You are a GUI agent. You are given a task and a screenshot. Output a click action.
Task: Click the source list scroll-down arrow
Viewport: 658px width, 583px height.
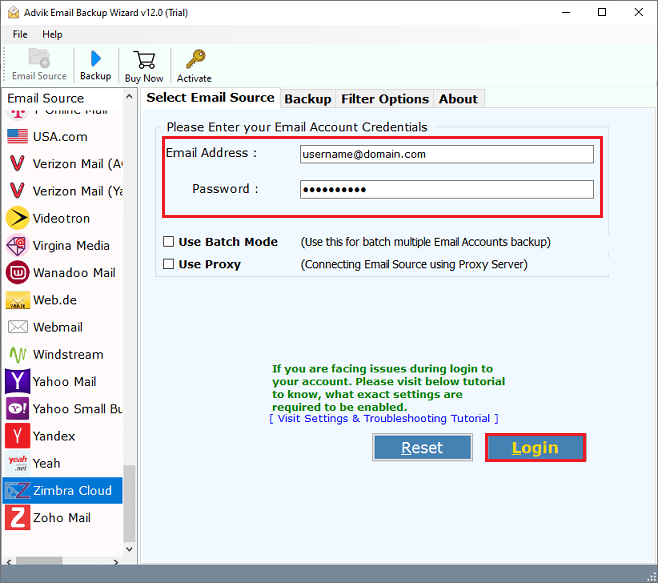tap(129, 549)
